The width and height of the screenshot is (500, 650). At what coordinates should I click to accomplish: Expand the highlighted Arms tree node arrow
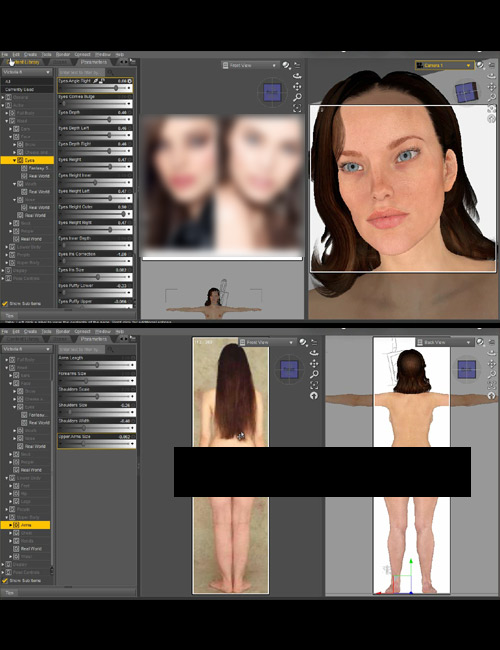[x=11, y=525]
